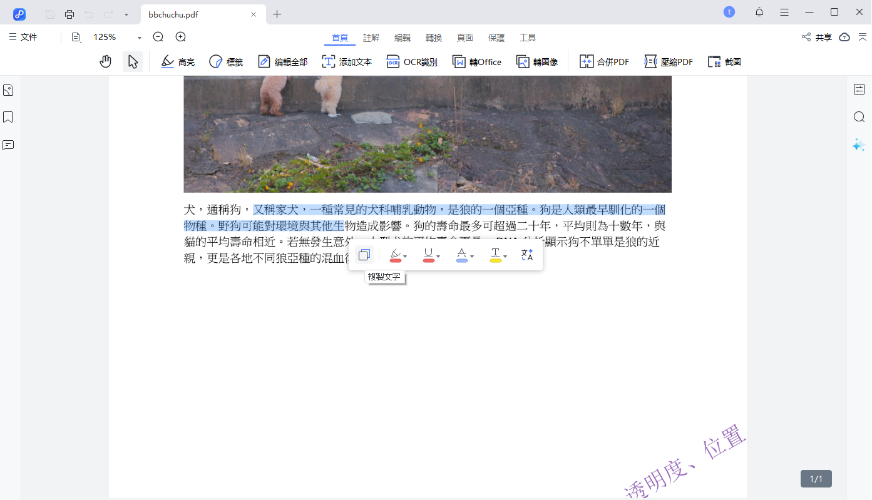Switch to the 首頁 tab
The height and width of the screenshot is (500, 872).
[x=340, y=38]
